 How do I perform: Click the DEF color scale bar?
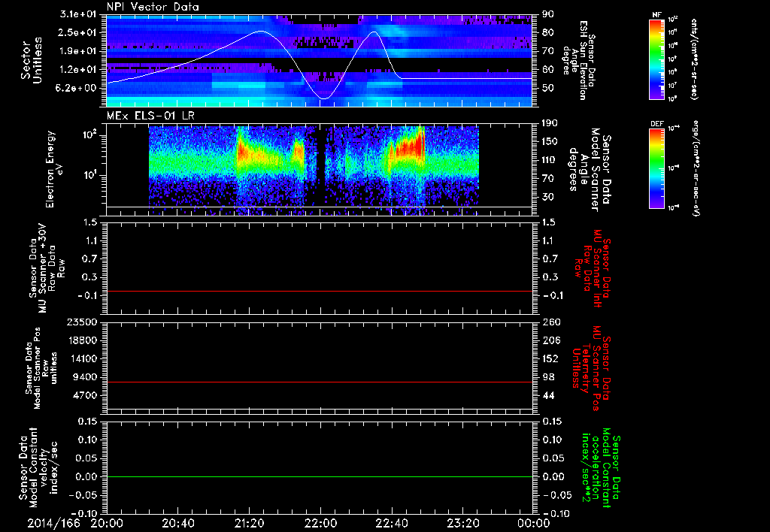[657, 168]
